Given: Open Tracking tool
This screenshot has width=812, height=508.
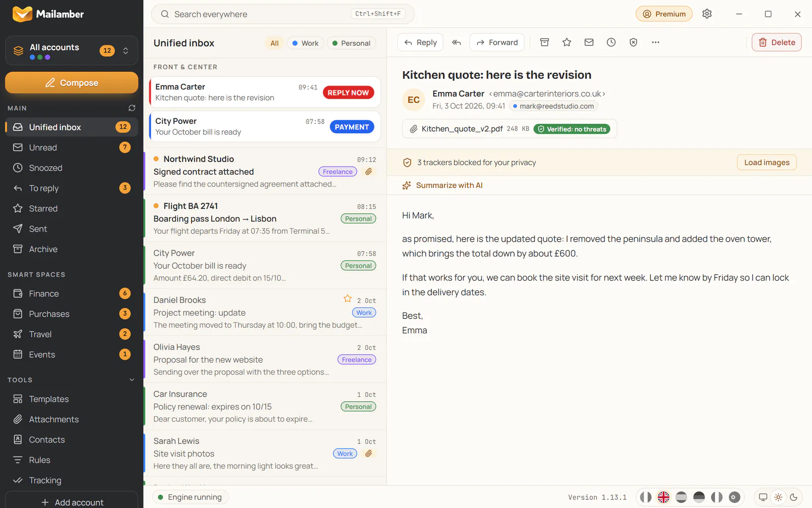Looking at the screenshot, I should 72,481.
